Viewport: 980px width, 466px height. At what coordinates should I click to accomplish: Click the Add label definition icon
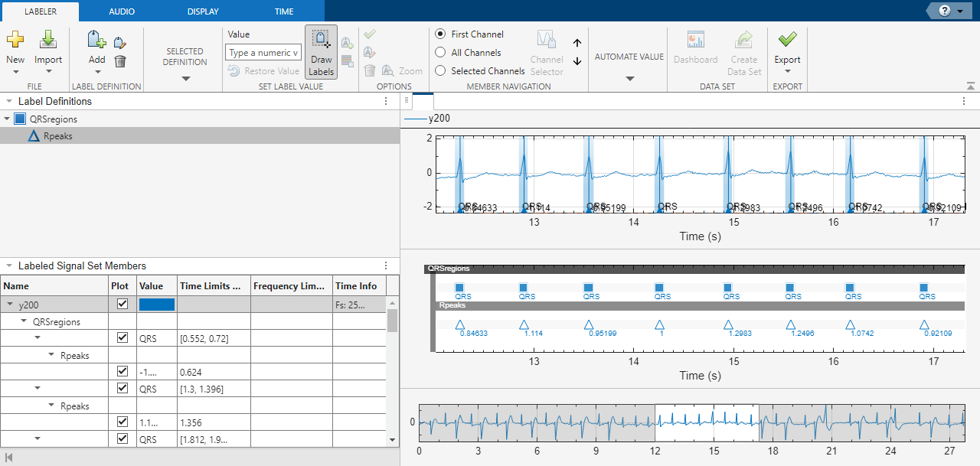point(96,41)
